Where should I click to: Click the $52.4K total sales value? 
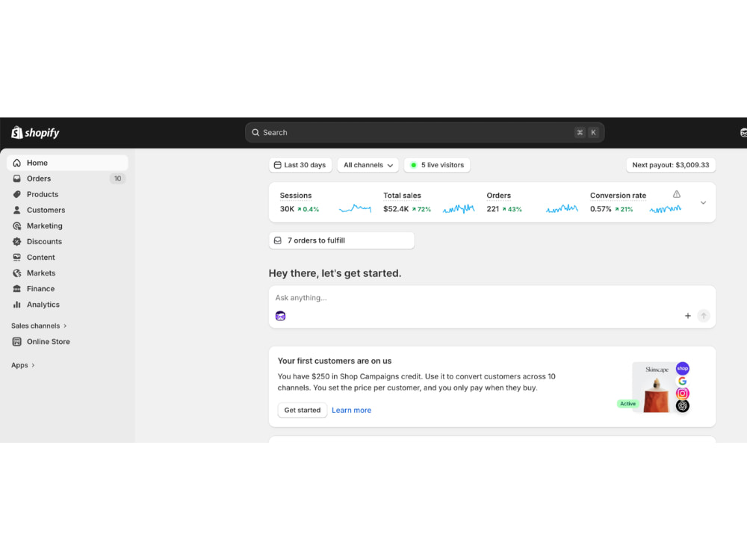tap(396, 209)
